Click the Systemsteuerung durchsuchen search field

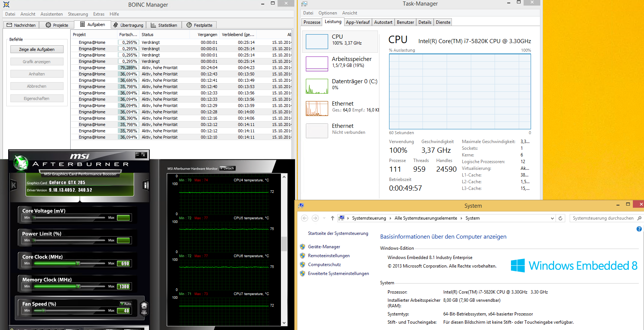[603, 218]
